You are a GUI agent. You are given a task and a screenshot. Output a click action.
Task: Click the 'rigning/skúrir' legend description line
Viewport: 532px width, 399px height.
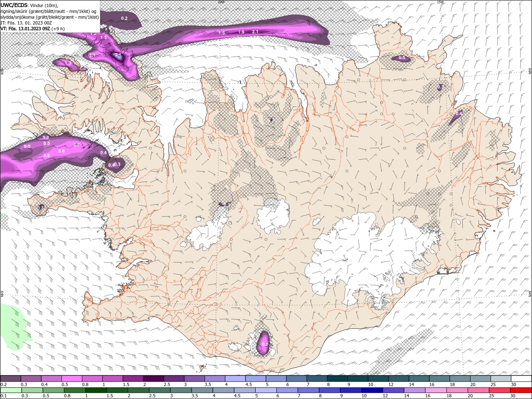(x=49, y=11)
